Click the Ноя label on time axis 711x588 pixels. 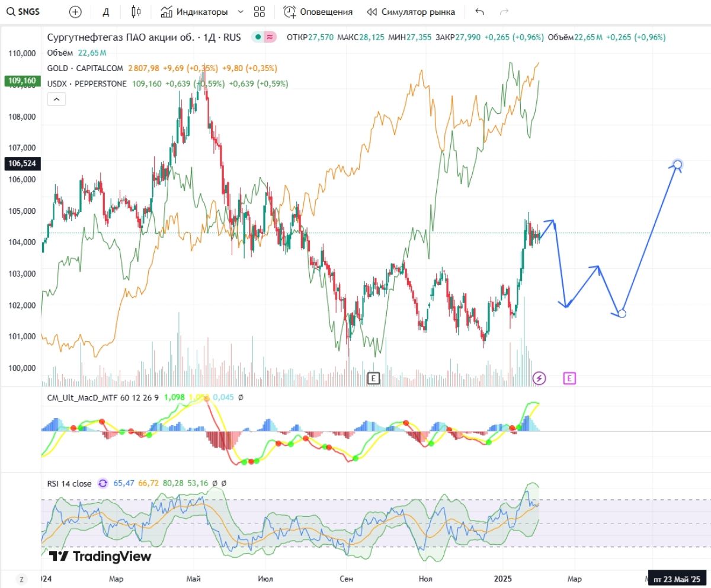425,579
